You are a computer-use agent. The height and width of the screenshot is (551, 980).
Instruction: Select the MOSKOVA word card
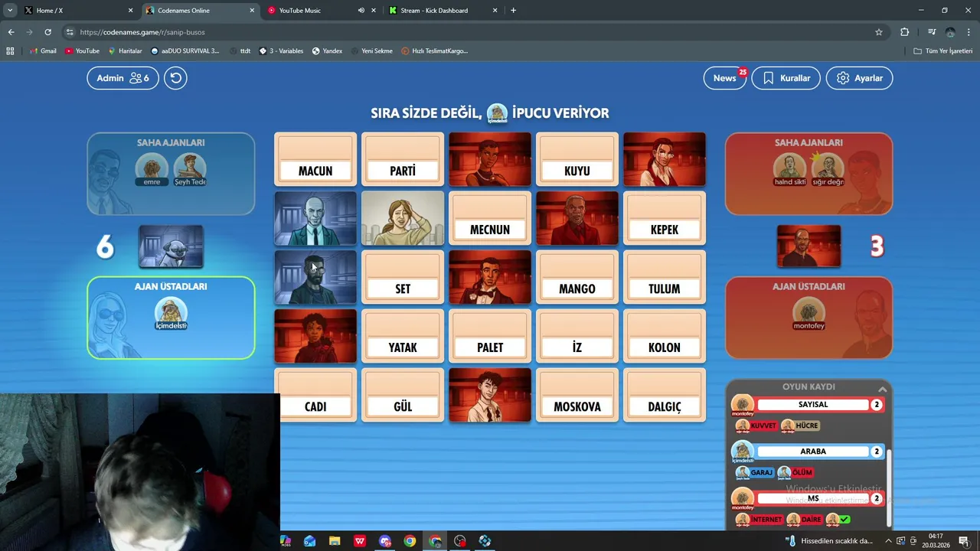[577, 395]
